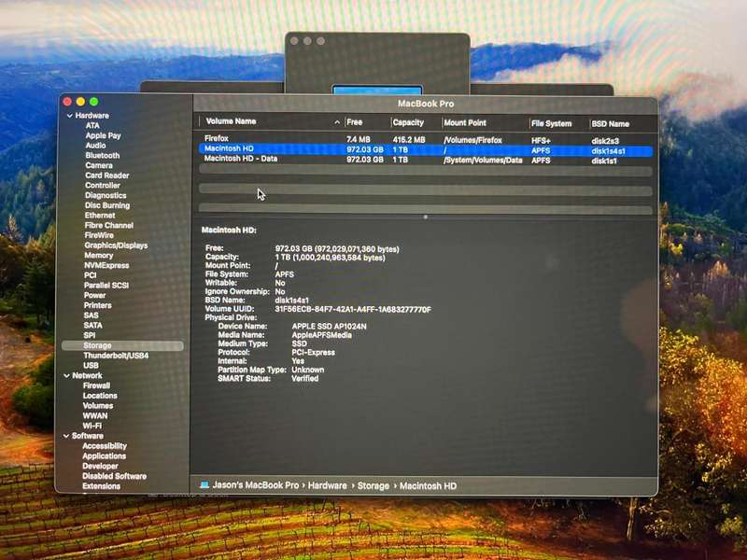The width and height of the screenshot is (747, 560).
Task: Click the computer icon in path bar
Action: (204, 485)
